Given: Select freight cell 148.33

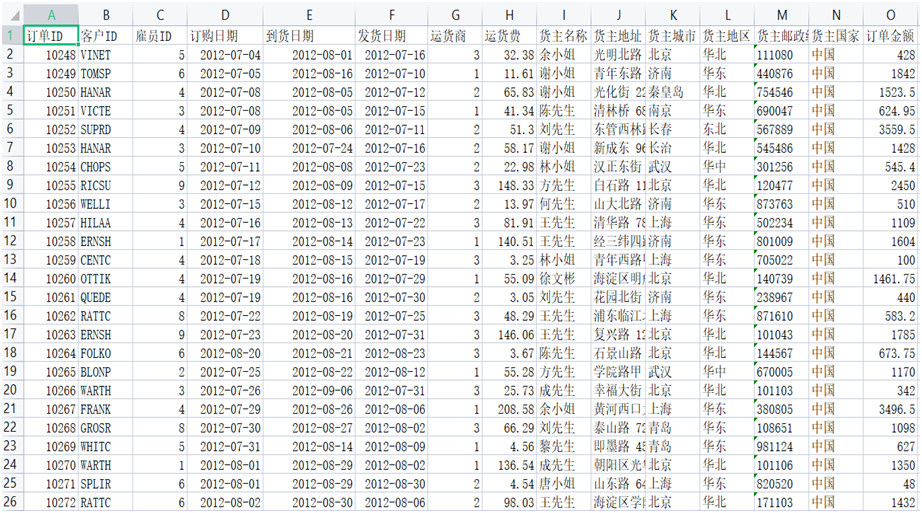Looking at the screenshot, I should 509,185.
